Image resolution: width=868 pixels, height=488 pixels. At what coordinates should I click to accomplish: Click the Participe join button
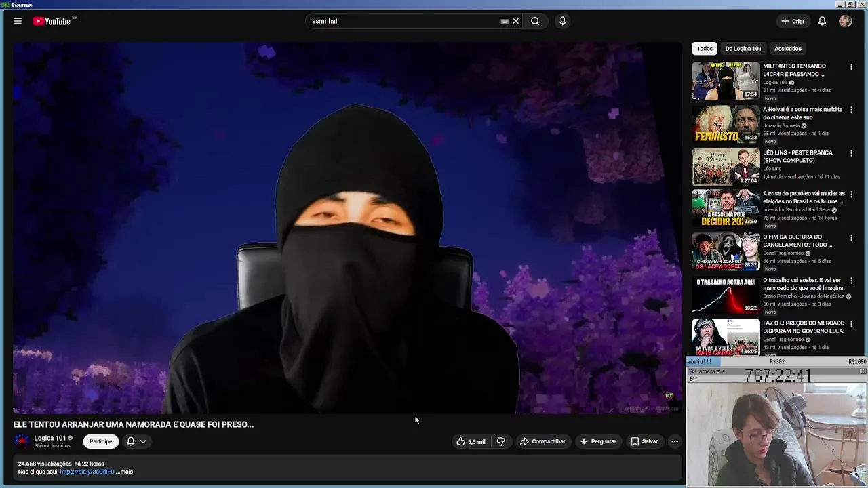(101, 441)
